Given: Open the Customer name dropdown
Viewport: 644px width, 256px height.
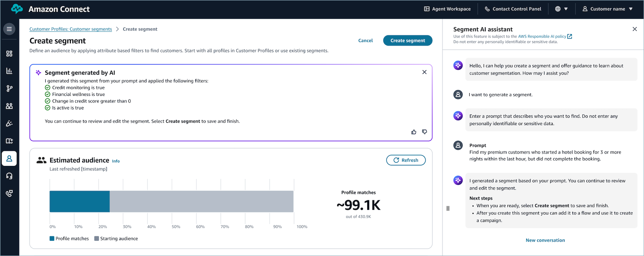Looking at the screenshot, I should 607,9.
